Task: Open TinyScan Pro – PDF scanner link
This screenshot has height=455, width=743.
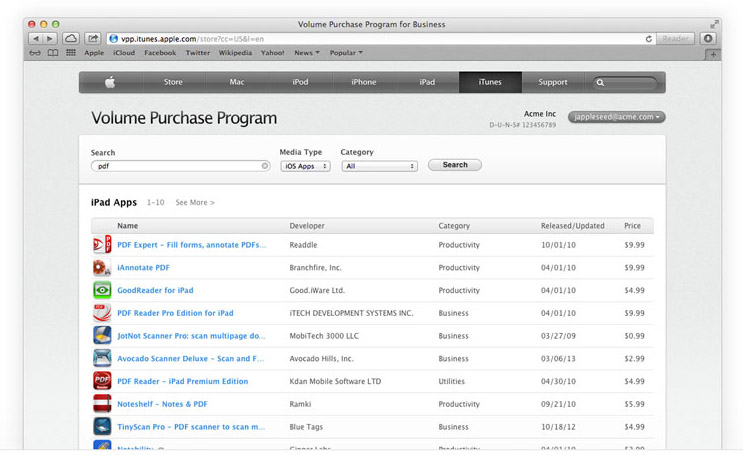Action: coord(191,427)
